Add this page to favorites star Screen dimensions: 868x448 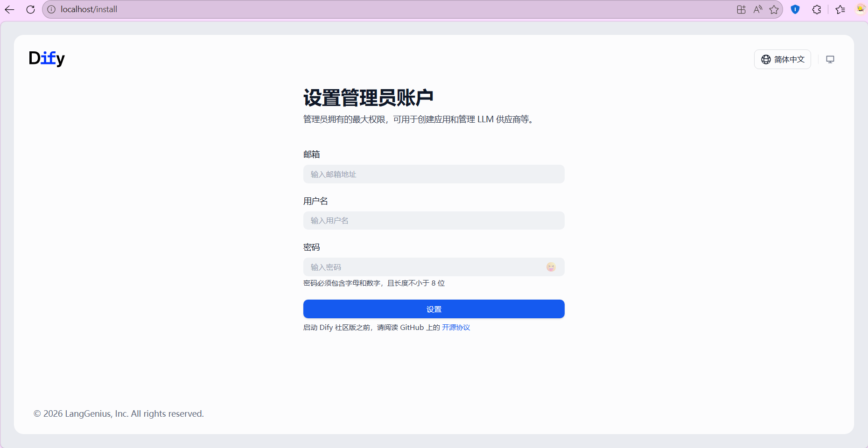click(x=774, y=9)
